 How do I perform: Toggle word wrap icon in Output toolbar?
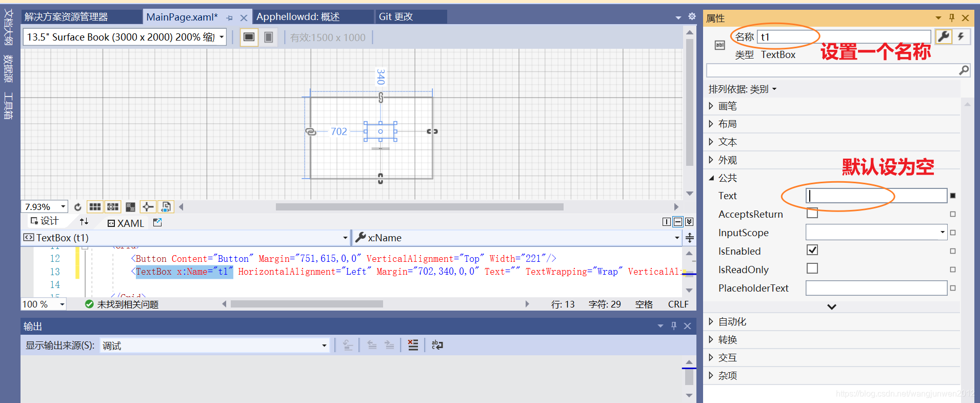[437, 345]
